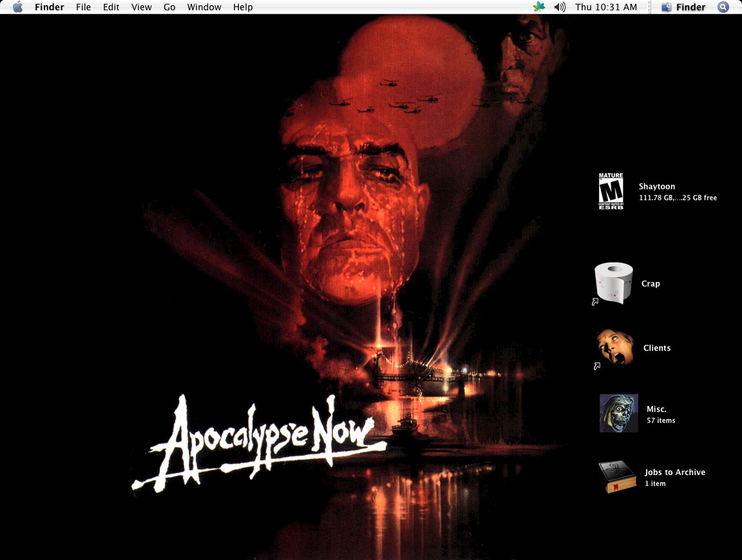Image resolution: width=742 pixels, height=560 pixels.
Task: Select the Crap toilet paper alias icon
Action: [x=613, y=283]
